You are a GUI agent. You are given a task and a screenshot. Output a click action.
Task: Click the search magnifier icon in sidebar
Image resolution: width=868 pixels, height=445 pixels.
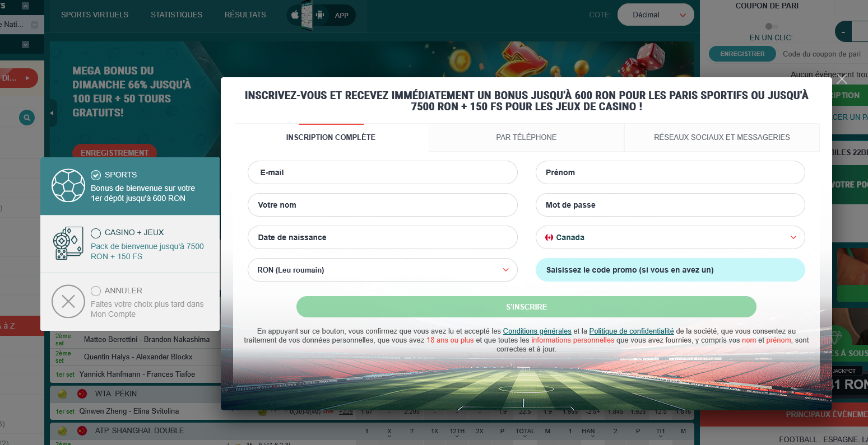coord(27,118)
